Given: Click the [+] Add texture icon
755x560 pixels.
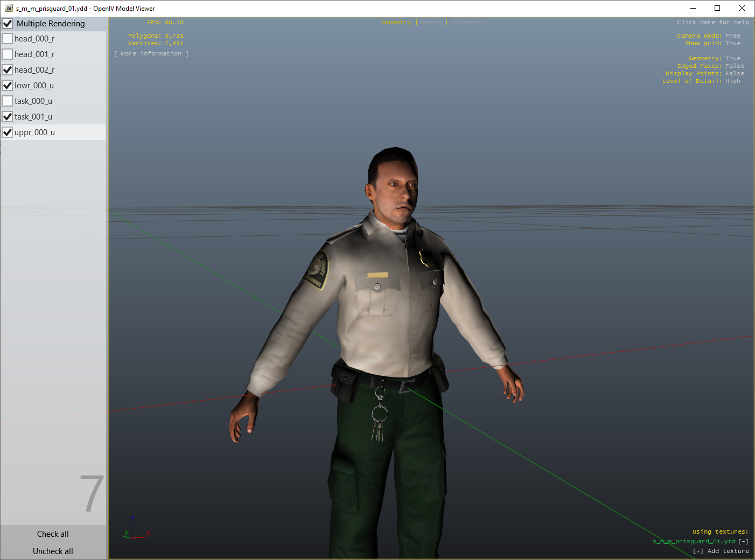Looking at the screenshot, I should click(x=698, y=551).
